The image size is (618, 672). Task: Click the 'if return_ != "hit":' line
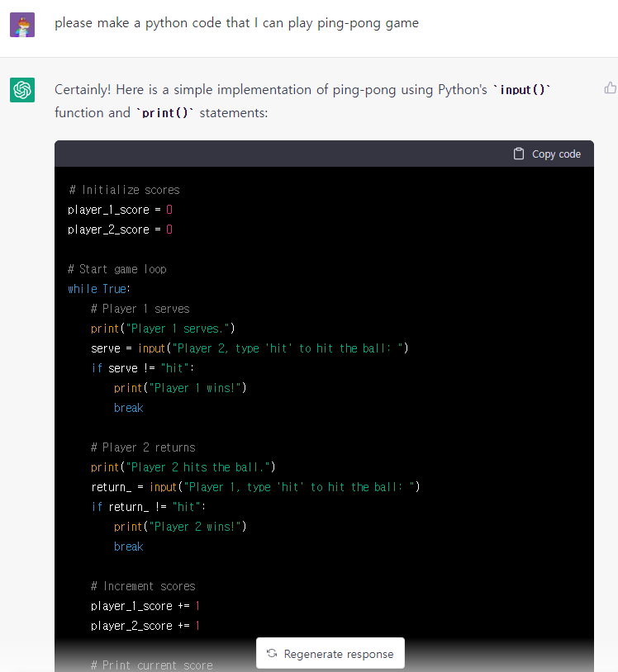tap(149, 507)
